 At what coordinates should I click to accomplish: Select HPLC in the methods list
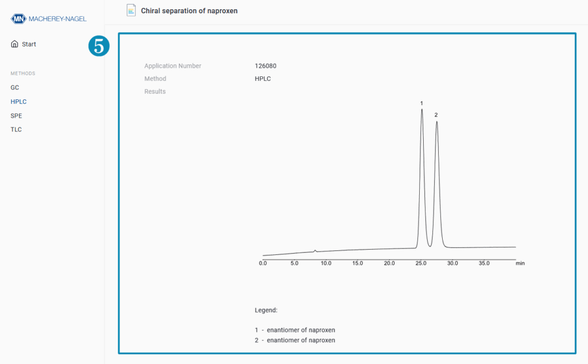[18, 102]
